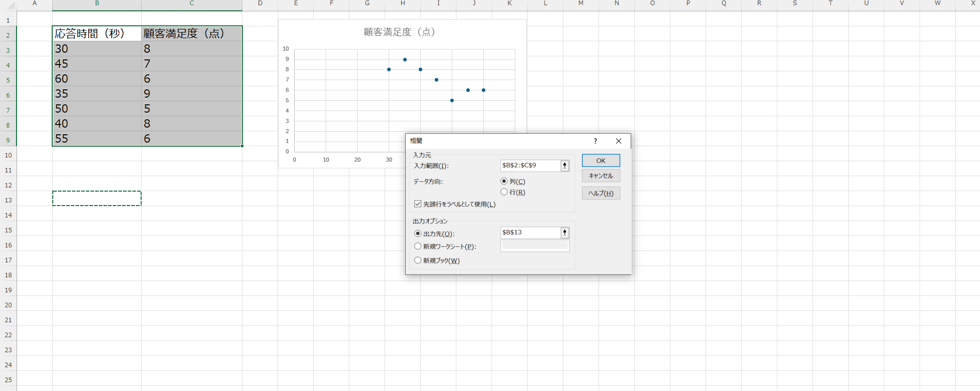
Task: Choose the 新規ワークシート(P) radio option
Action: [x=418, y=246]
